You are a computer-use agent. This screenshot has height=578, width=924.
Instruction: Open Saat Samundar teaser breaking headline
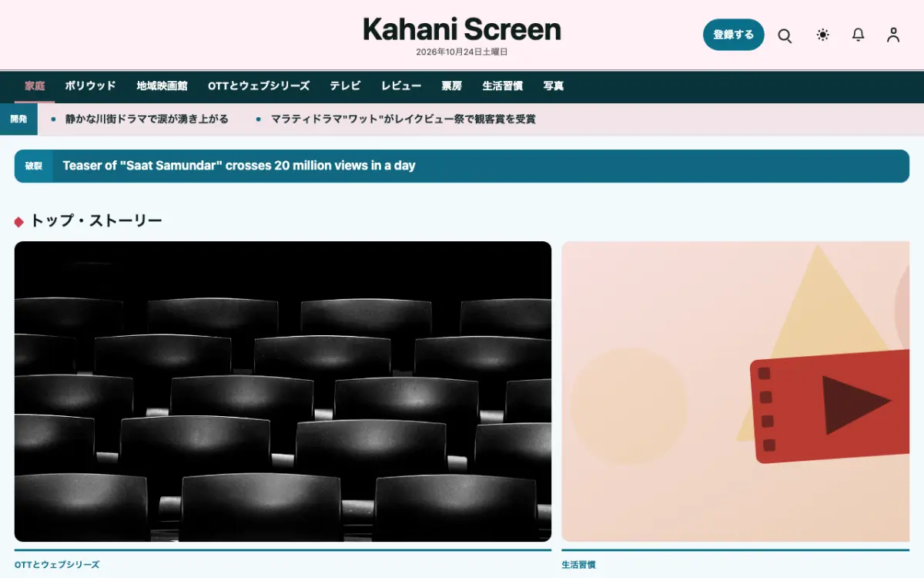pyautogui.click(x=239, y=166)
